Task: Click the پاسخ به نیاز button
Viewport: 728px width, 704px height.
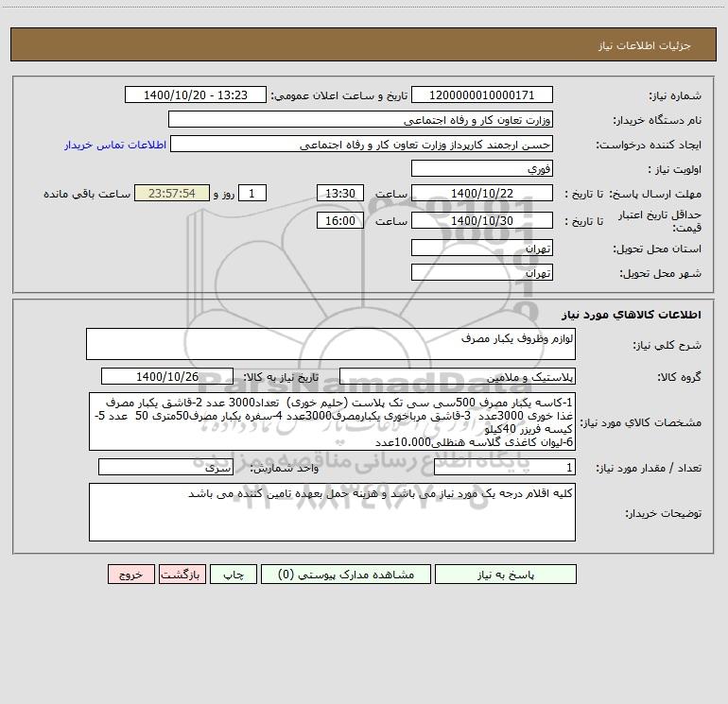Action: point(505,574)
